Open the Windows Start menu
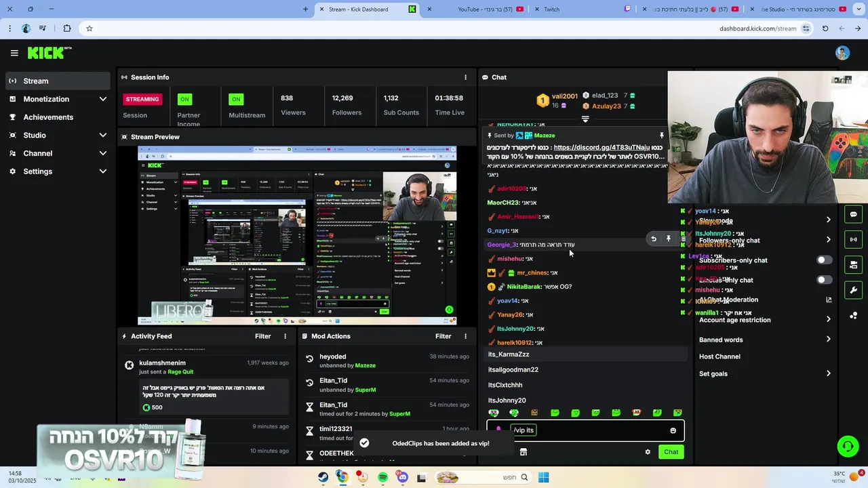The image size is (868, 488). coord(543,477)
